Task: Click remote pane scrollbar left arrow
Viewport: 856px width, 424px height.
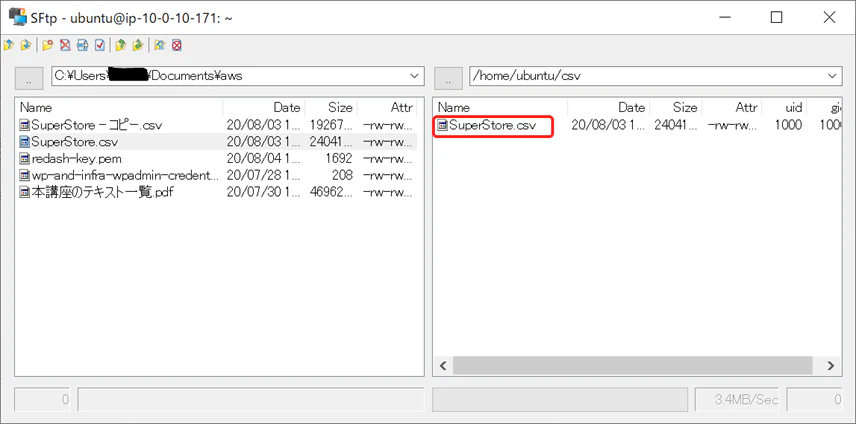Action: pyautogui.click(x=443, y=366)
